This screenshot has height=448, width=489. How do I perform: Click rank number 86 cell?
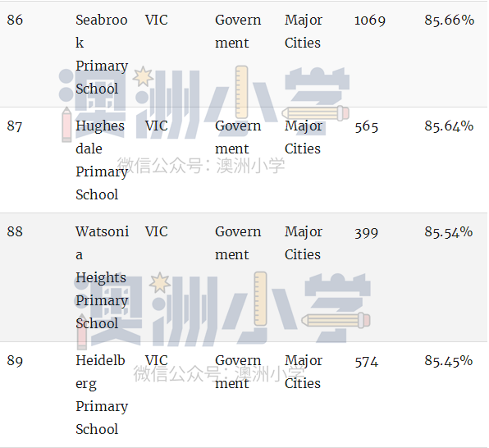tap(15, 20)
